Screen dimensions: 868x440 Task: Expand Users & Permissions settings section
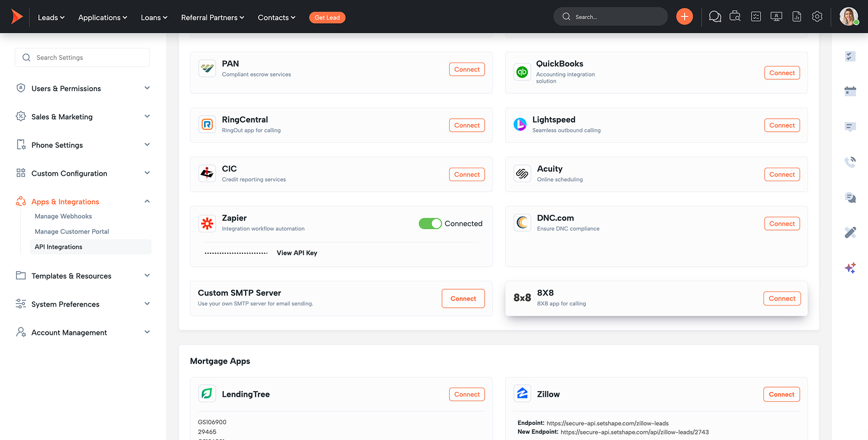(83, 88)
